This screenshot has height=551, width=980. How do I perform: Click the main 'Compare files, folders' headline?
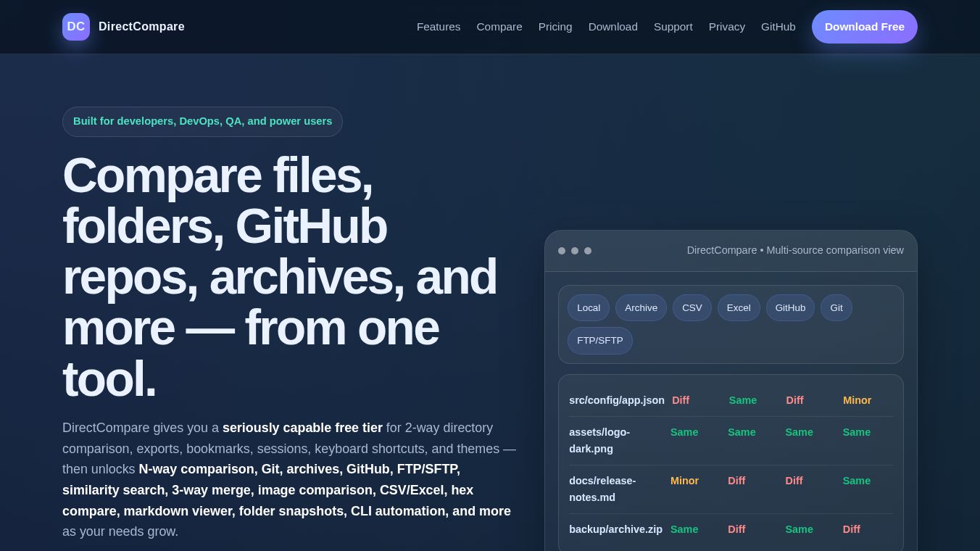280,277
